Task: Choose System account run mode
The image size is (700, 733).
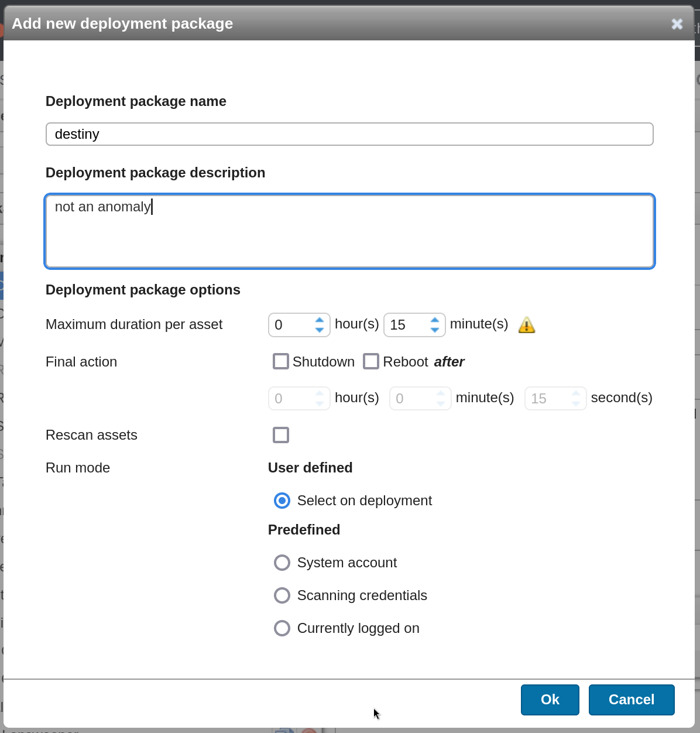Action: (282, 563)
